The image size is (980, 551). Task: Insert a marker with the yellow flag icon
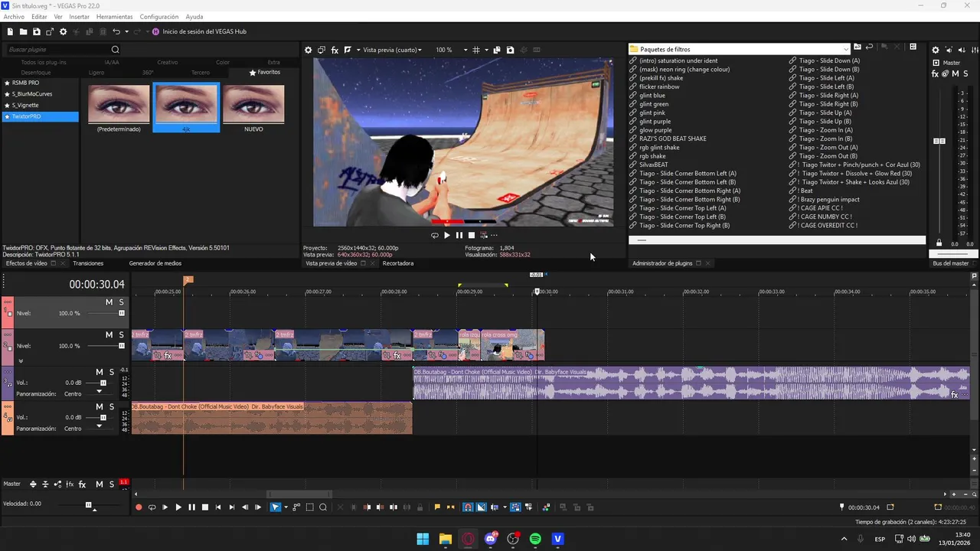coord(437,507)
